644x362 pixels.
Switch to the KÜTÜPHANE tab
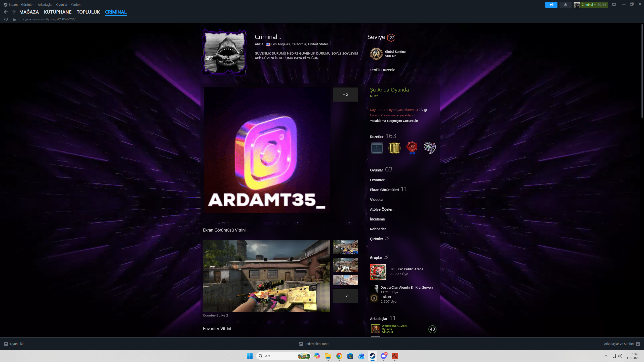coord(58,12)
